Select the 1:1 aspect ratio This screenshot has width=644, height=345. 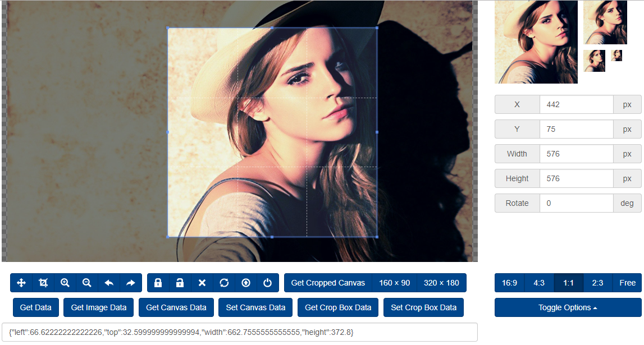point(568,283)
